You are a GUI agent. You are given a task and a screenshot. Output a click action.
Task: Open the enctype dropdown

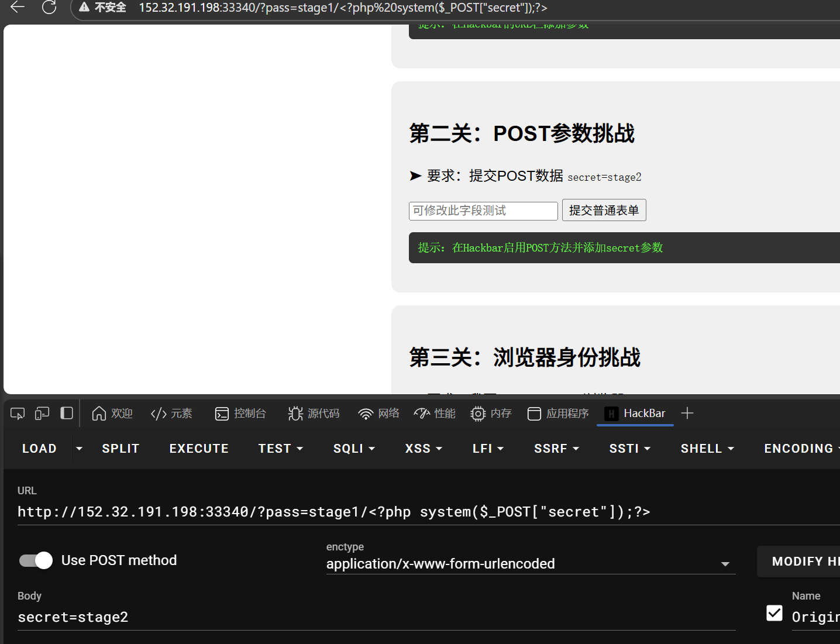(x=725, y=563)
